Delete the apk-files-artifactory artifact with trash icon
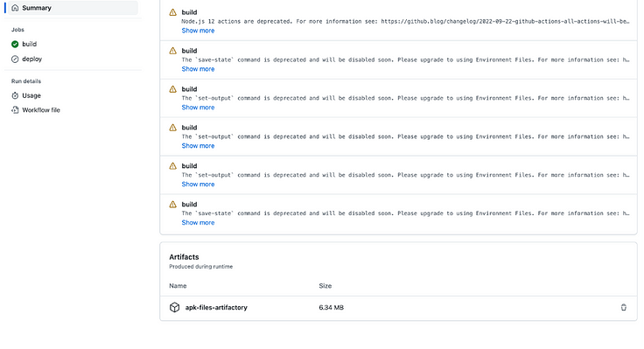Viewport: 644px width, 349px height. pos(624,307)
